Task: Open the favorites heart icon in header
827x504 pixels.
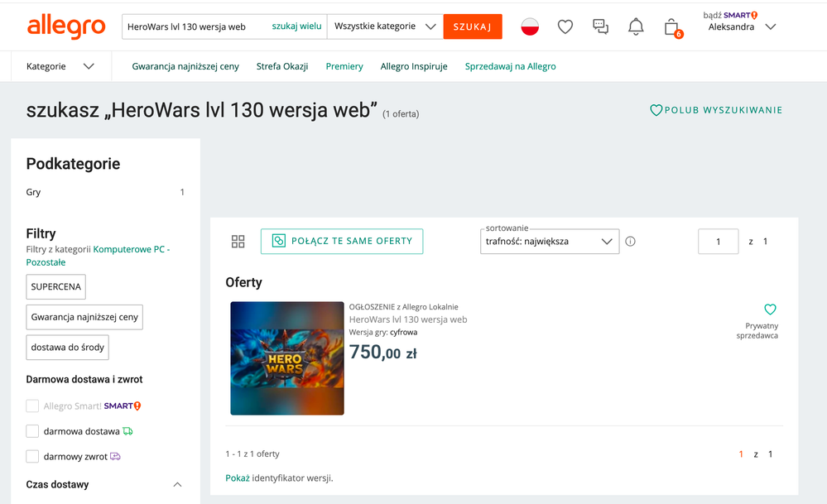Action: coord(565,26)
